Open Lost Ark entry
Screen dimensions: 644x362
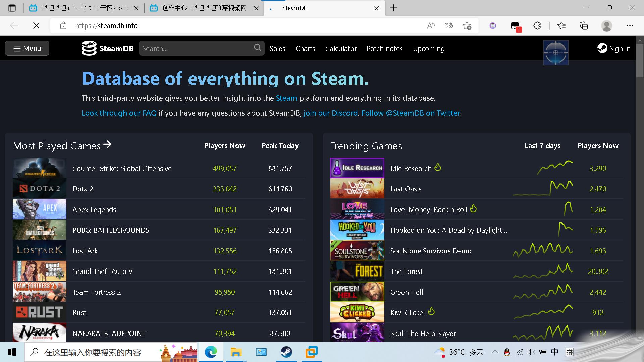point(85,251)
